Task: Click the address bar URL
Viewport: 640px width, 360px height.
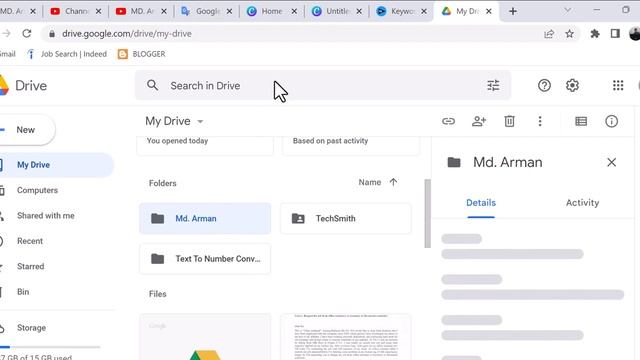Action: (x=127, y=33)
